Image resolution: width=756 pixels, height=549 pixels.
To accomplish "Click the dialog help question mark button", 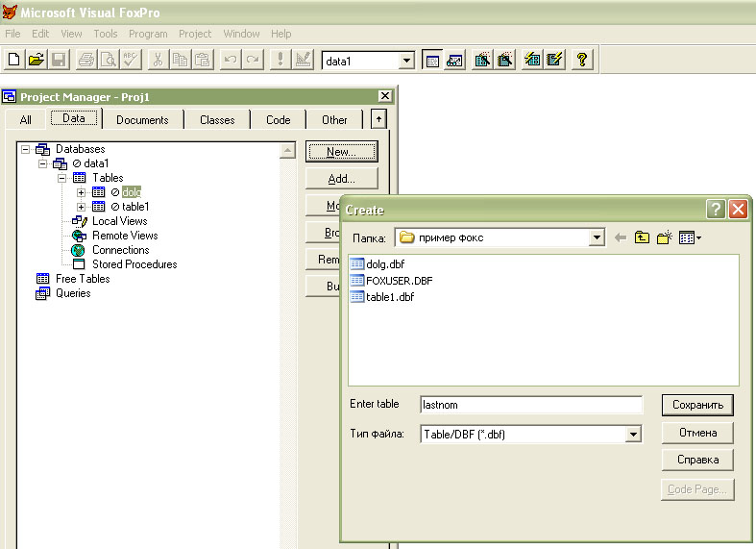I will pos(715,210).
